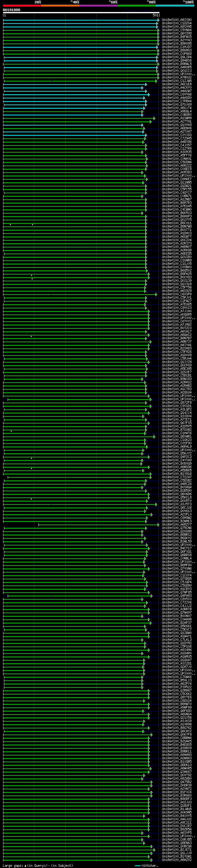
Task: Click hit label UniRef100_C1DZG4
Action: (177, 23)
